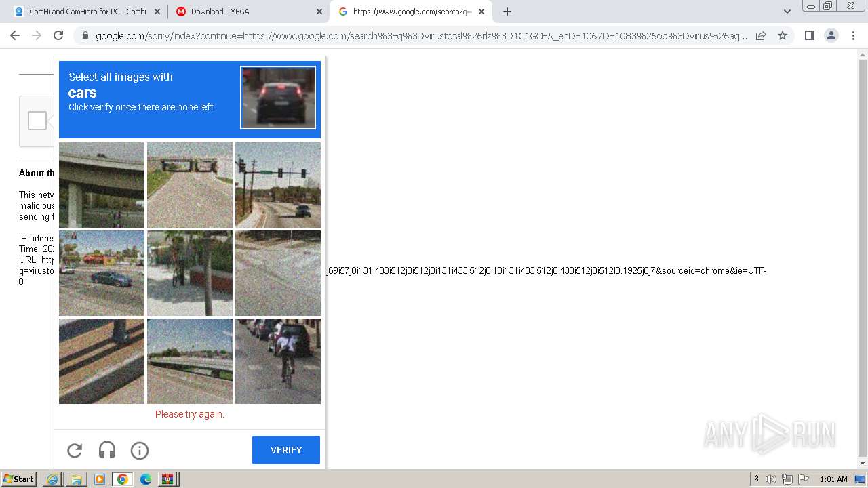Open the tab search dropdown chevron

(x=787, y=12)
